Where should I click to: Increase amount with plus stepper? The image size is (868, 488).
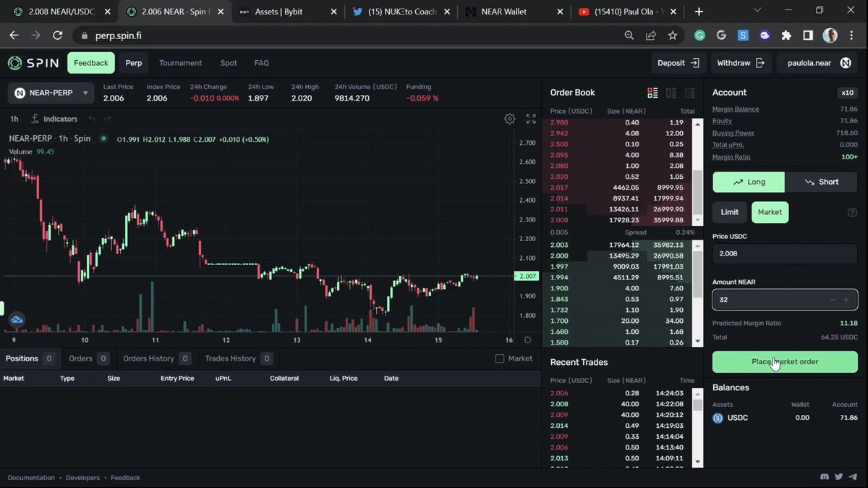[x=846, y=299]
